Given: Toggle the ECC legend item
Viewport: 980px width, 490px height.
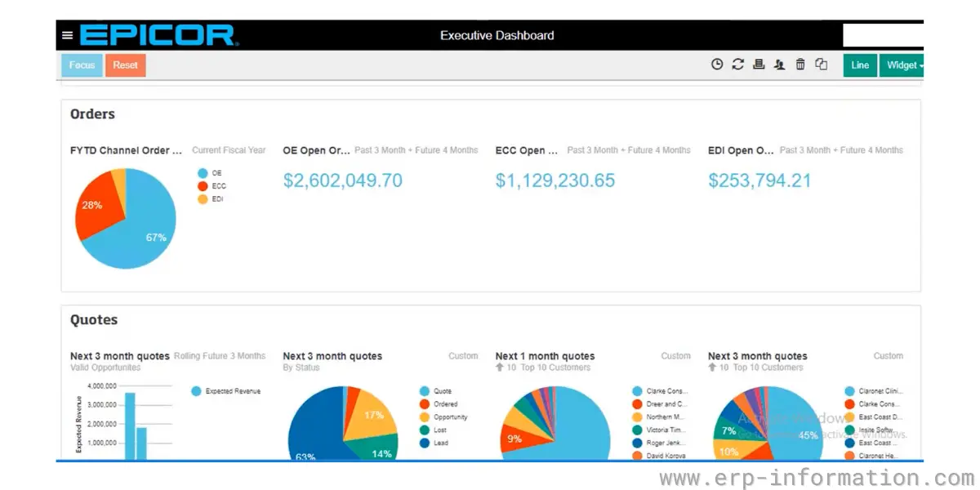Looking at the screenshot, I should tap(212, 186).
